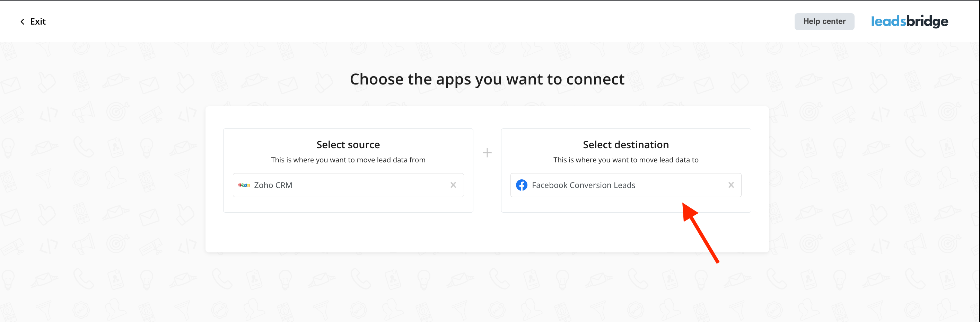
Task: Click the back chevron beside Exit
Action: 23,22
